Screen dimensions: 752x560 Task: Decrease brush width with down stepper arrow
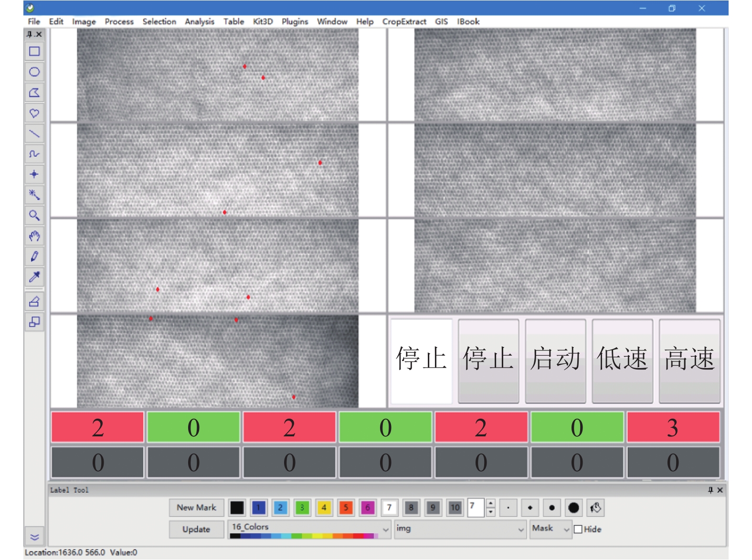pos(490,512)
